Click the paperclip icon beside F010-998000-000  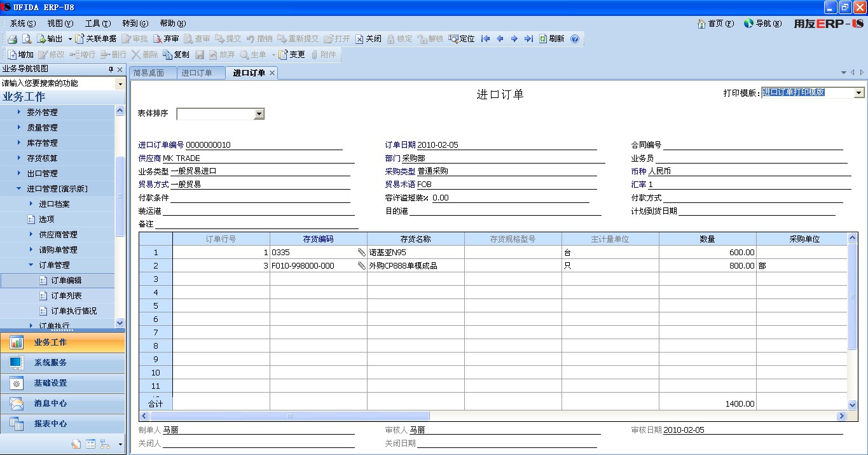(361, 266)
